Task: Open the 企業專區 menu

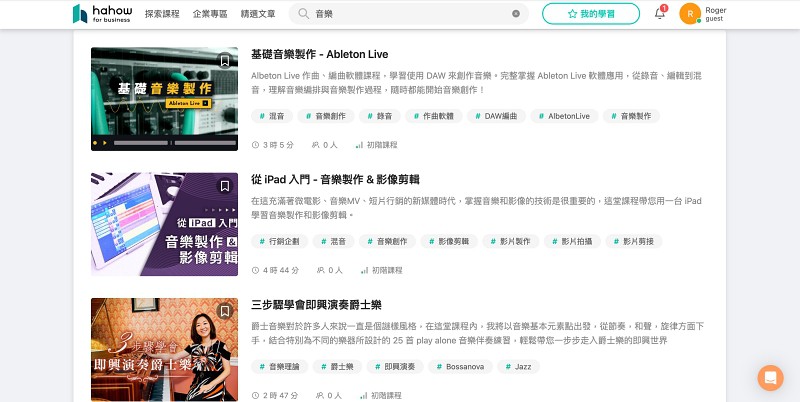Action: coord(210,14)
